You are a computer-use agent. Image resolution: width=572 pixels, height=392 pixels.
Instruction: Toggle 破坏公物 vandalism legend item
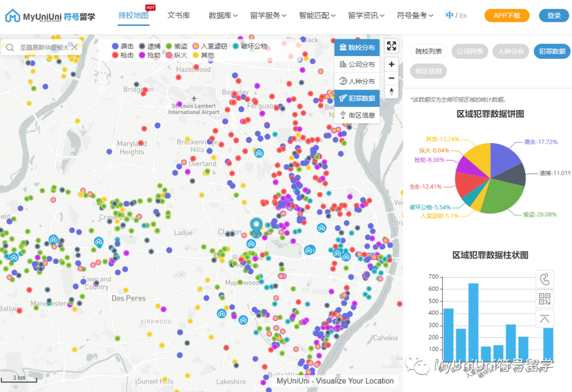tap(250, 46)
